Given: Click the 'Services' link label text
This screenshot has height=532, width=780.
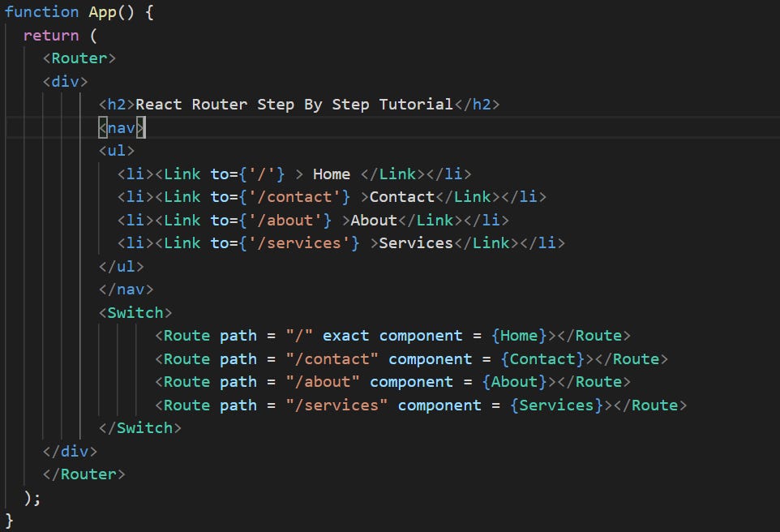Looking at the screenshot, I should (x=416, y=243).
